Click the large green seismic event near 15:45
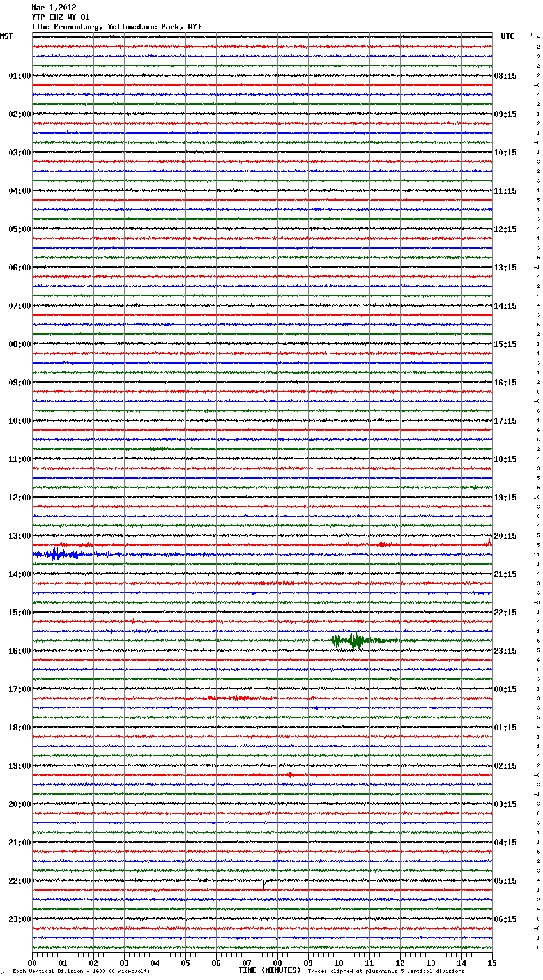Viewport: 543px width, 980px height. (x=361, y=640)
